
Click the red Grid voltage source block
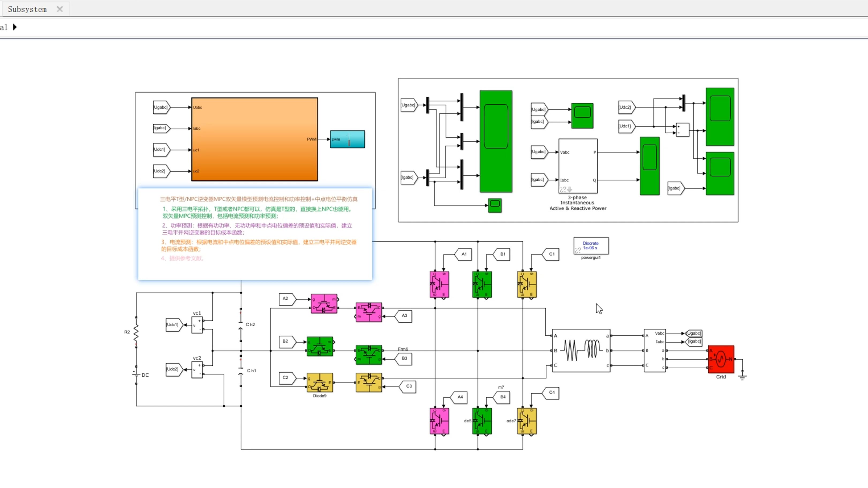click(721, 359)
